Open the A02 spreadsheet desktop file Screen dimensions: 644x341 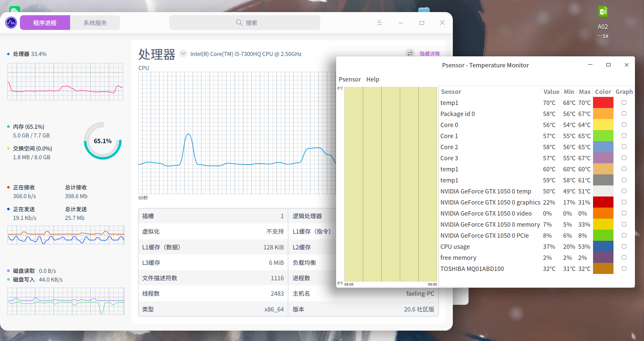[603, 13]
